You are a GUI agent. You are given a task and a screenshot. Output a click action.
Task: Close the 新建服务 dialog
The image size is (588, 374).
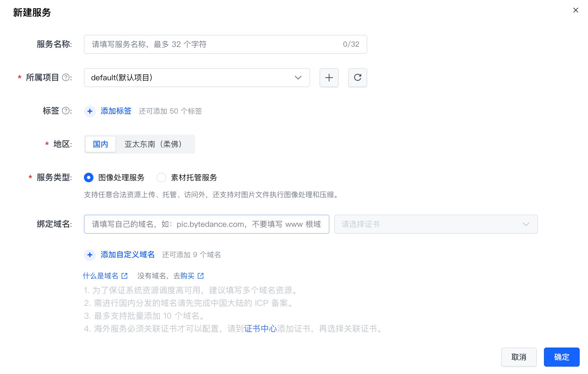tap(576, 10)
